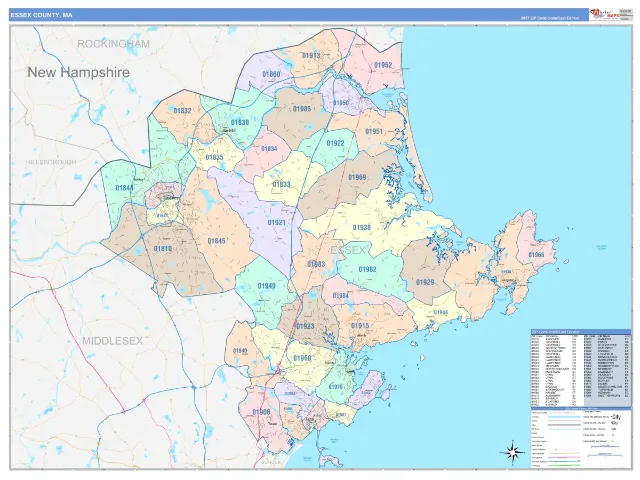Click ZIP code label 01969
Screen dimensions: 640x480
pos(357,177)
